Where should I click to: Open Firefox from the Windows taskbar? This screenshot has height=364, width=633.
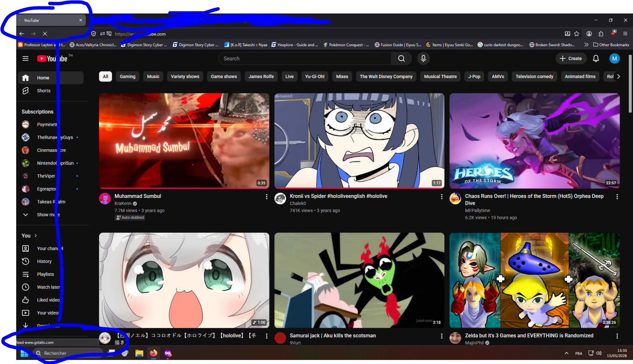pyautogui.click(x=153, y=353)
